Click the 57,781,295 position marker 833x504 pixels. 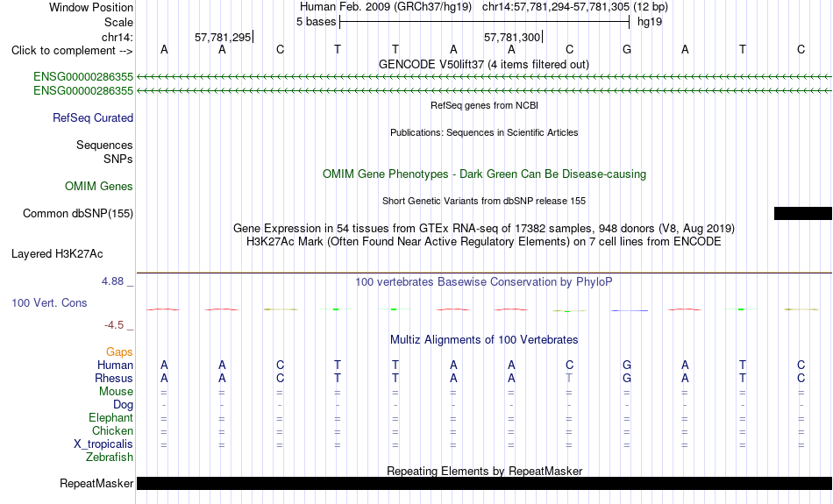[224, 37]
